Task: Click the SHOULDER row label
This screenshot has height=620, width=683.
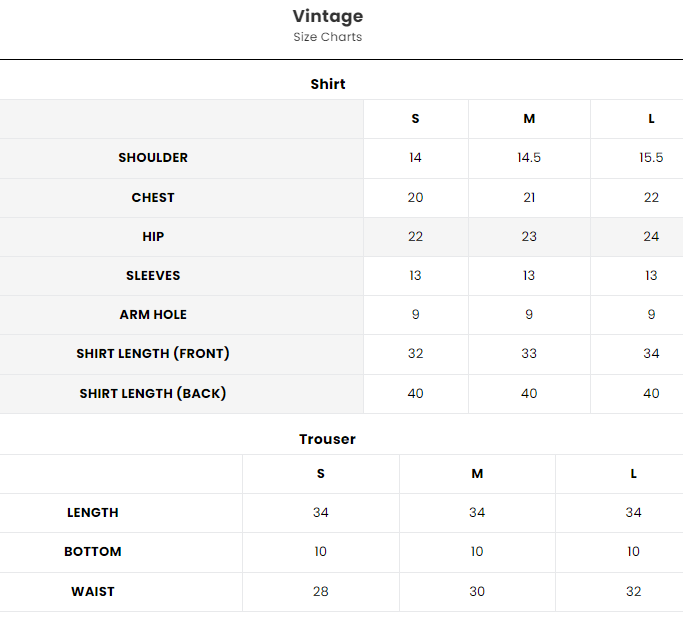Action: (x=153, y=158)
